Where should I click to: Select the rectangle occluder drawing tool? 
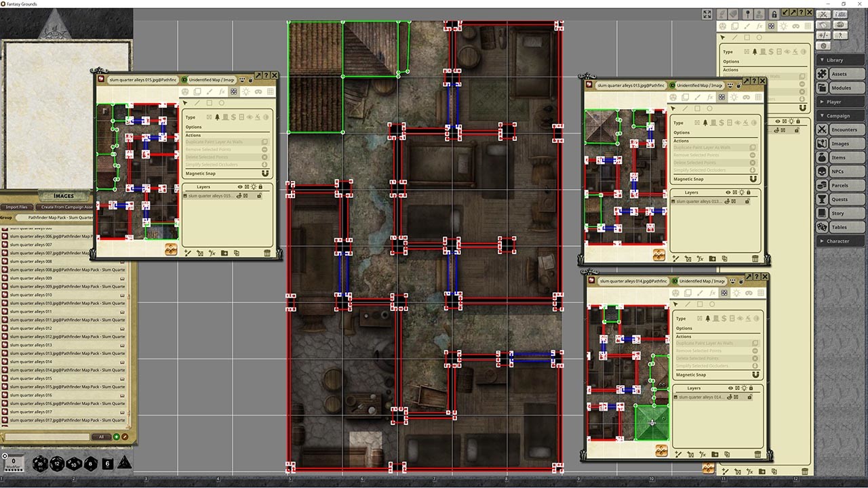click(211, 103)
